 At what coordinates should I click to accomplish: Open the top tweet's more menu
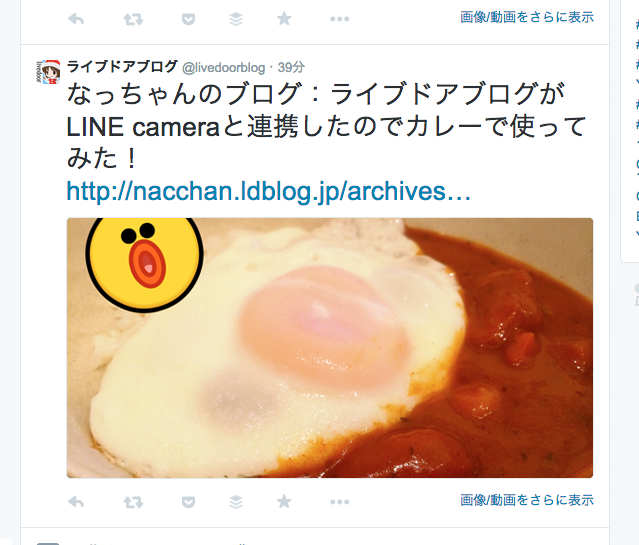[339, 19]
